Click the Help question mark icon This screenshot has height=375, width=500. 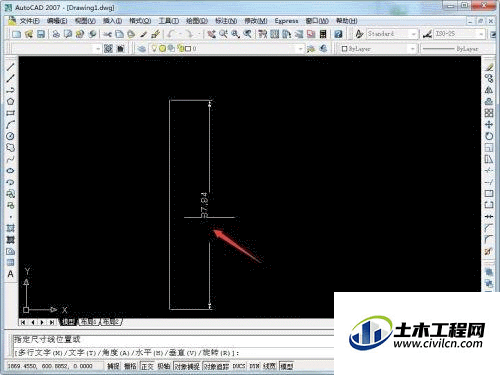click(x=338, y=34)
